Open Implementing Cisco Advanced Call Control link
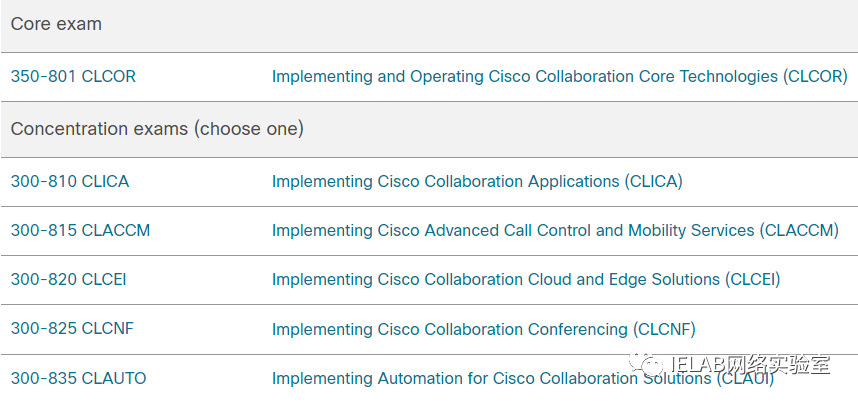The width and height of the screenshot is (858, 402). coord(555,230)
